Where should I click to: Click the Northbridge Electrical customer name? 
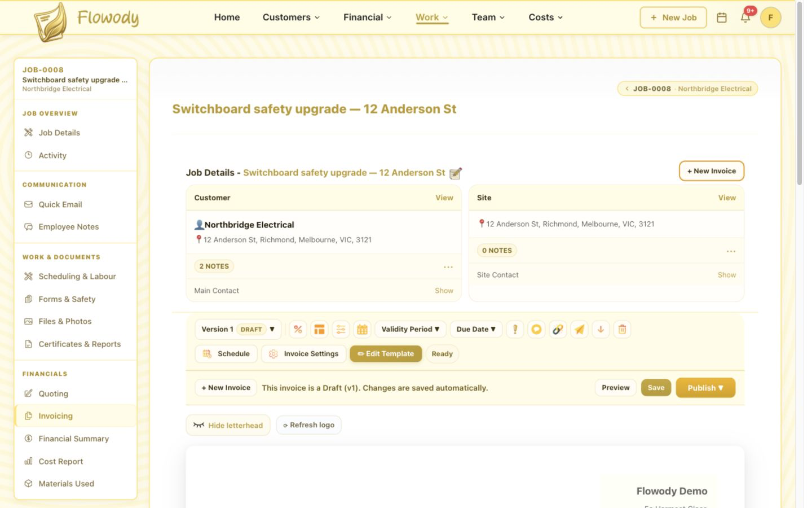click(x=249, y=225)
